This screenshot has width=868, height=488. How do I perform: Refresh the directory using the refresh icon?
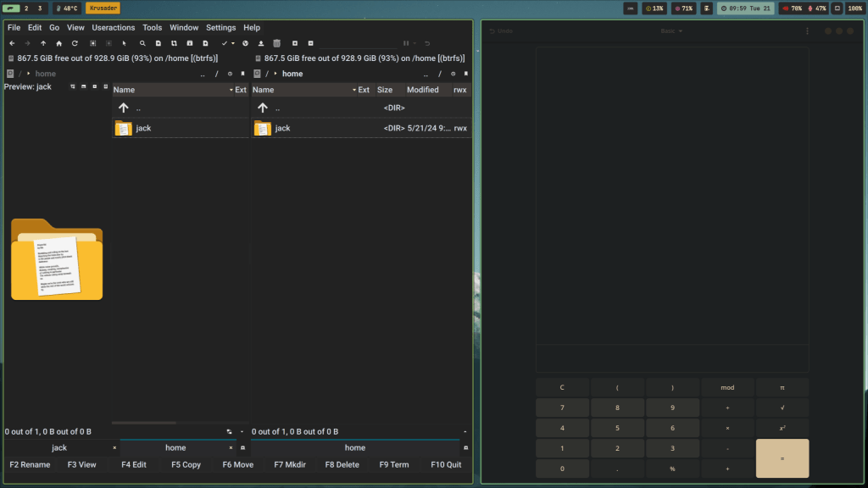click(74, 43)
